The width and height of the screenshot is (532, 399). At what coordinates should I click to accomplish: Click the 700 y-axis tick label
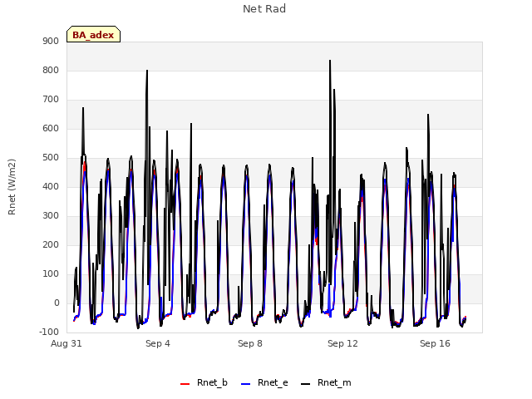click(51, 100)
